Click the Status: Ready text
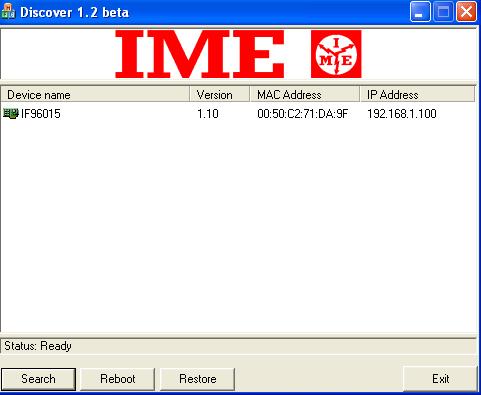Image resolution: width=481 pixels, height=395 pixels. pos(38,346)
